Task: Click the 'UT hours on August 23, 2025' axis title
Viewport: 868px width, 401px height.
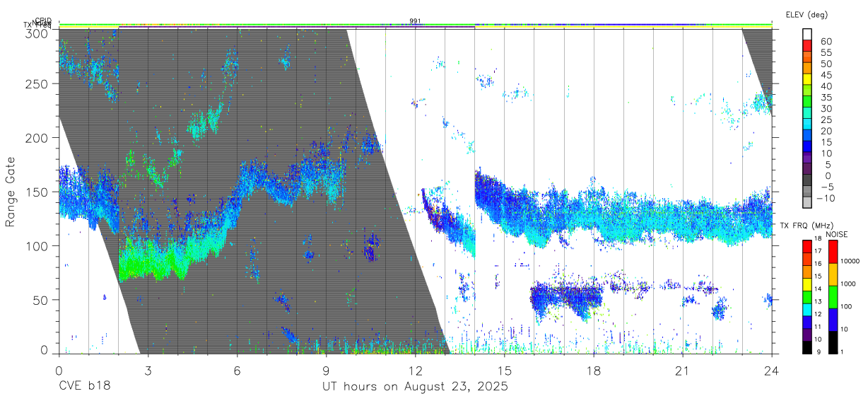Action: [416, 387]
